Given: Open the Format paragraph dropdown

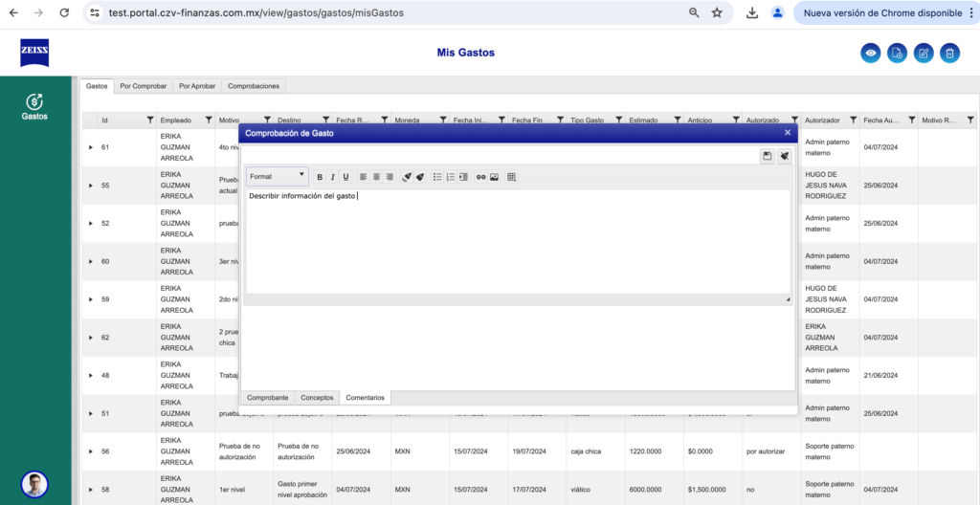Looking at the screenshot, I should click(278, 177).
